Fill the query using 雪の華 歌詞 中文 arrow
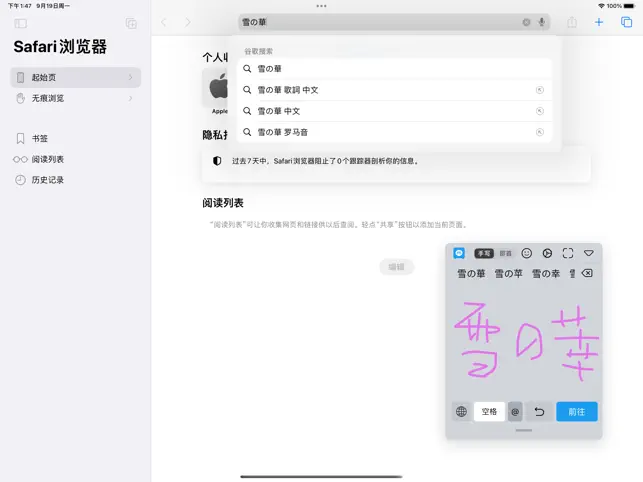Viewport: 643px width, 482px height. (x=540, y=90)
